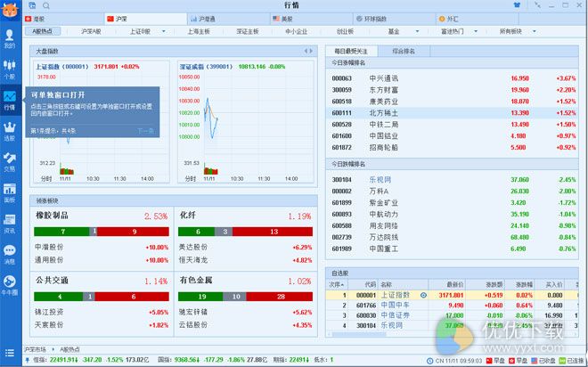Image resolution: width=588 pixels, height=367 pixels.
Task: Select the 中兴通讯 row in gainers list
Action: (x=453, y=78)
